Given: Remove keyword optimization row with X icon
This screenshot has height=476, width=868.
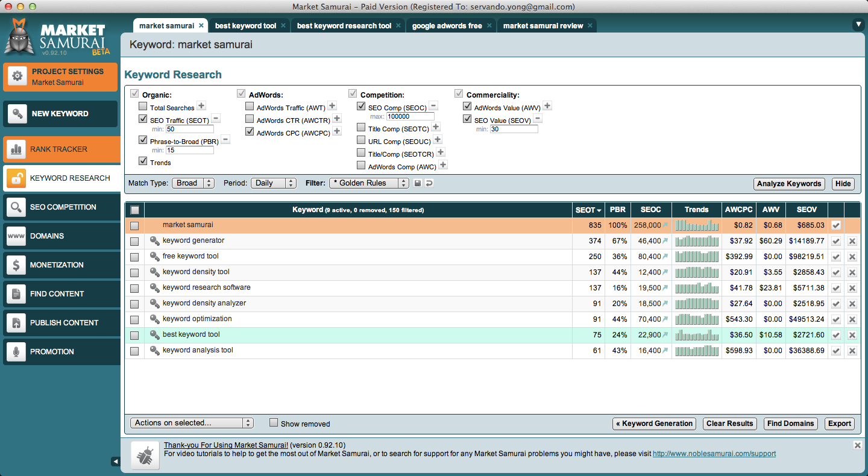Looking at the screenshot, I should tap(852, 319).
